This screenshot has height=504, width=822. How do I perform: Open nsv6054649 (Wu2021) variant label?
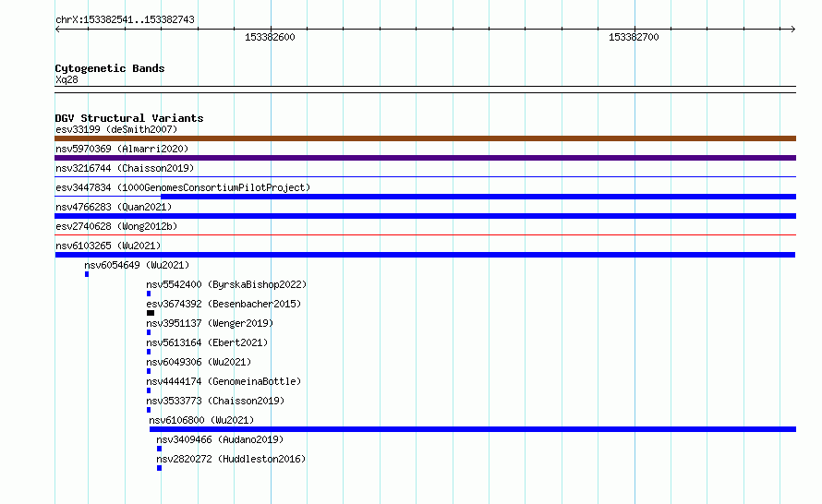click(137, 265)
